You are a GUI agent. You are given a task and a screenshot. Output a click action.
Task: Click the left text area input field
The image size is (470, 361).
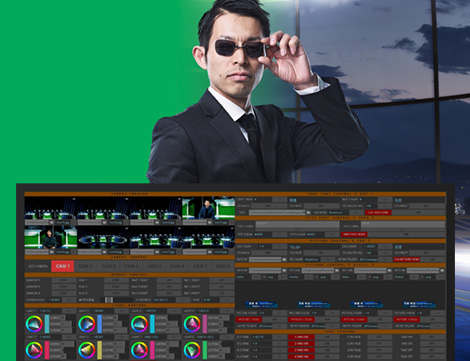[x=297, y=225]
